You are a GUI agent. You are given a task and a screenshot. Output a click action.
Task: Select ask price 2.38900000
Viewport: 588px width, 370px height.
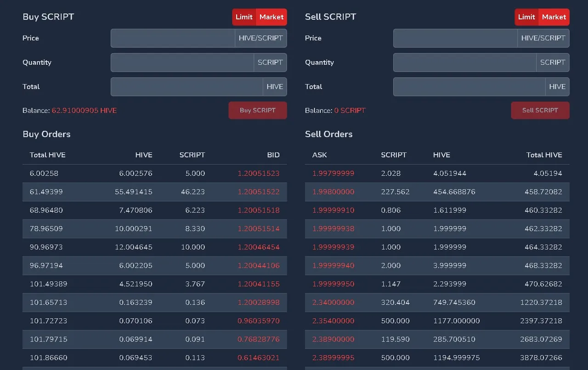[334, 339]
